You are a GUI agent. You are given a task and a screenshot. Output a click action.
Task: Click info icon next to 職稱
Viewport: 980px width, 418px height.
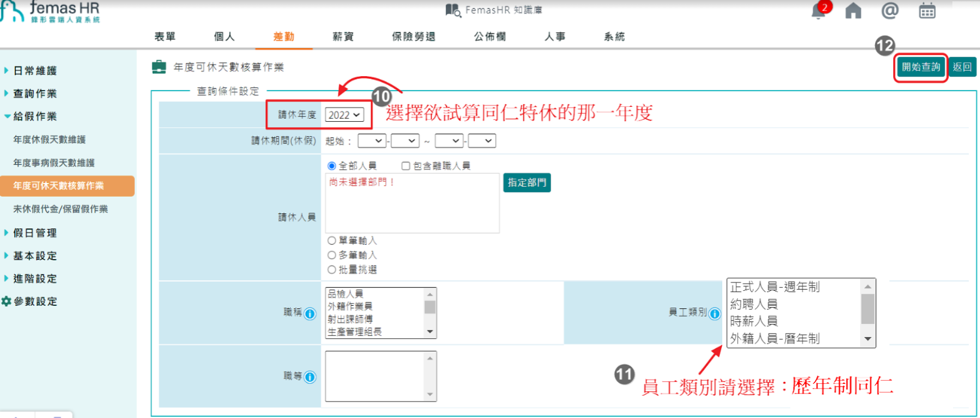310,314
